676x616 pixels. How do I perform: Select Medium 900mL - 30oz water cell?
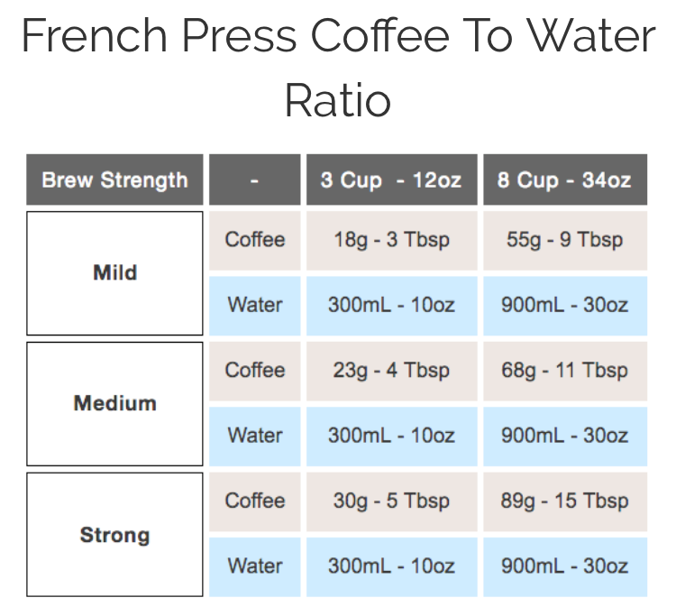pos(564,436)
